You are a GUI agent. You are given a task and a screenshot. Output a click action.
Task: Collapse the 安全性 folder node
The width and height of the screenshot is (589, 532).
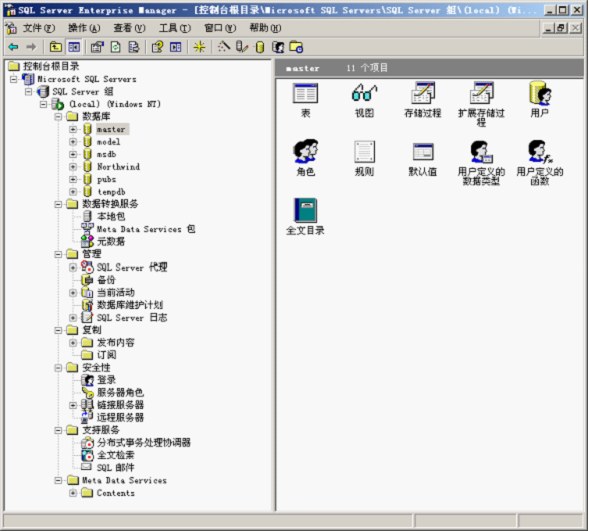coord(58,368)
